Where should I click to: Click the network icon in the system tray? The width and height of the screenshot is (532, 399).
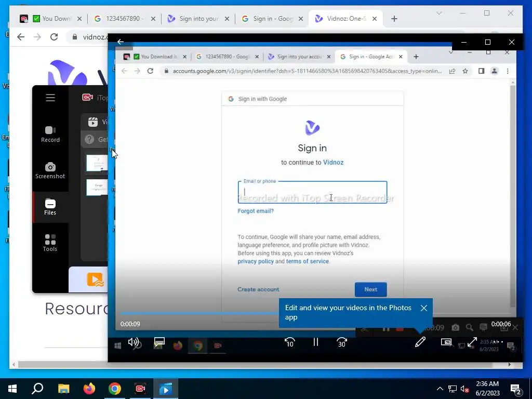point(453,389)
